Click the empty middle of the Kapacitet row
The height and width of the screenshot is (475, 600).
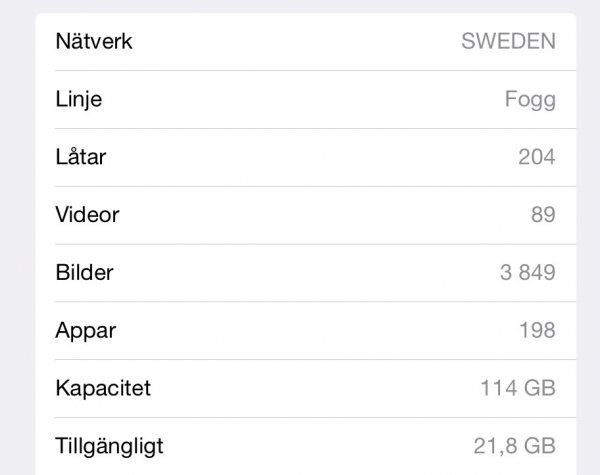(300, 387)
